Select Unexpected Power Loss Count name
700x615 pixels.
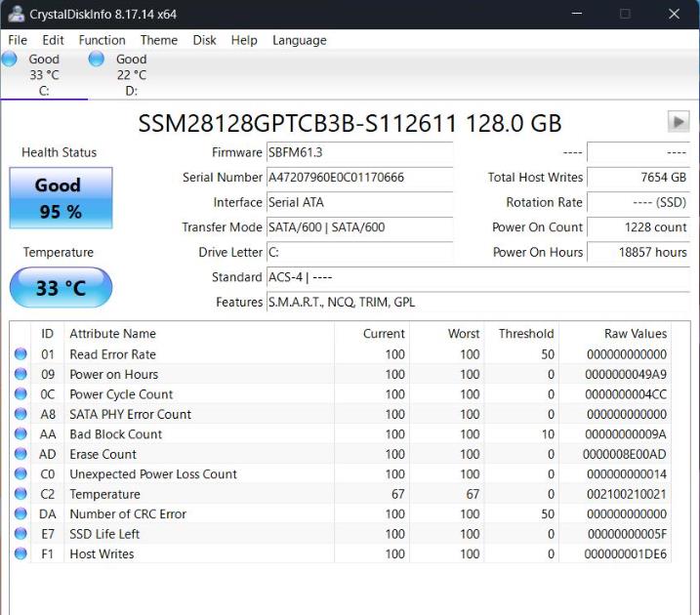coord(153,474)
